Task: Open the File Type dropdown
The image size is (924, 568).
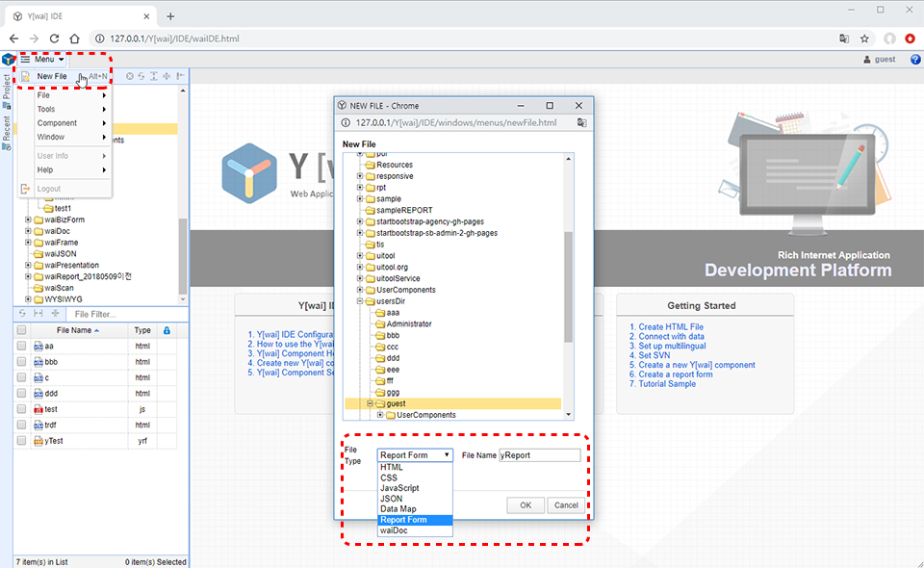Action: click(x=414, y=454)
